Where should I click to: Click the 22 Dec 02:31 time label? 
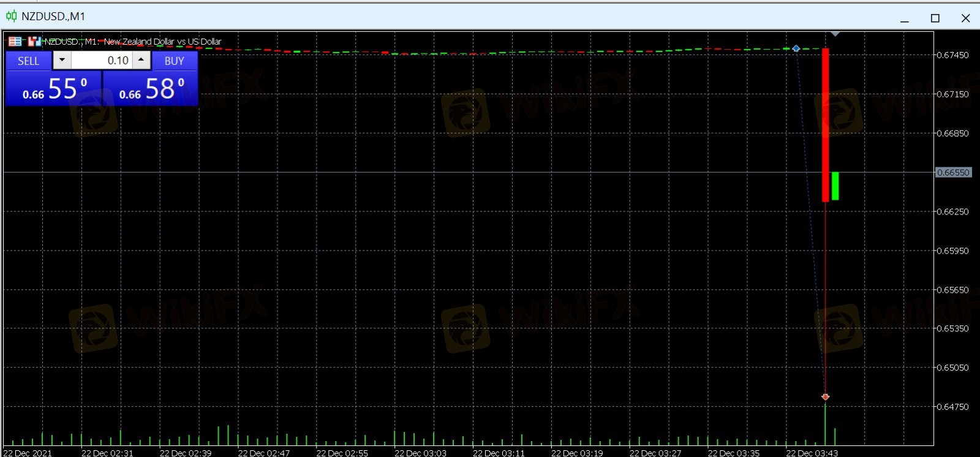point(107,453)
